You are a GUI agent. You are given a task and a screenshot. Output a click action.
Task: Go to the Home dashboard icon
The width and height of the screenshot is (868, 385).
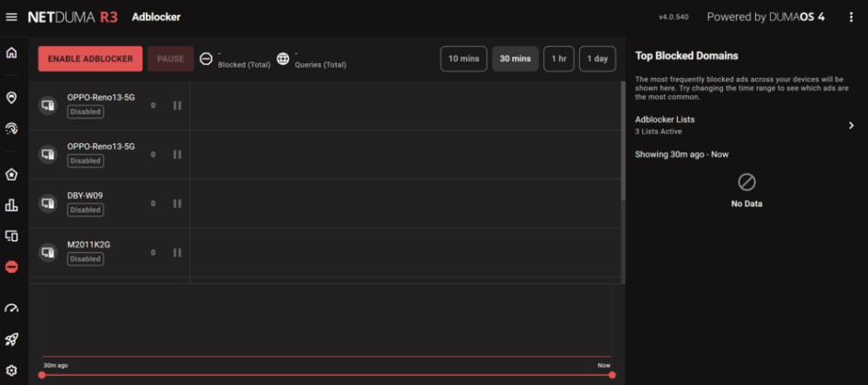point(11,53)
